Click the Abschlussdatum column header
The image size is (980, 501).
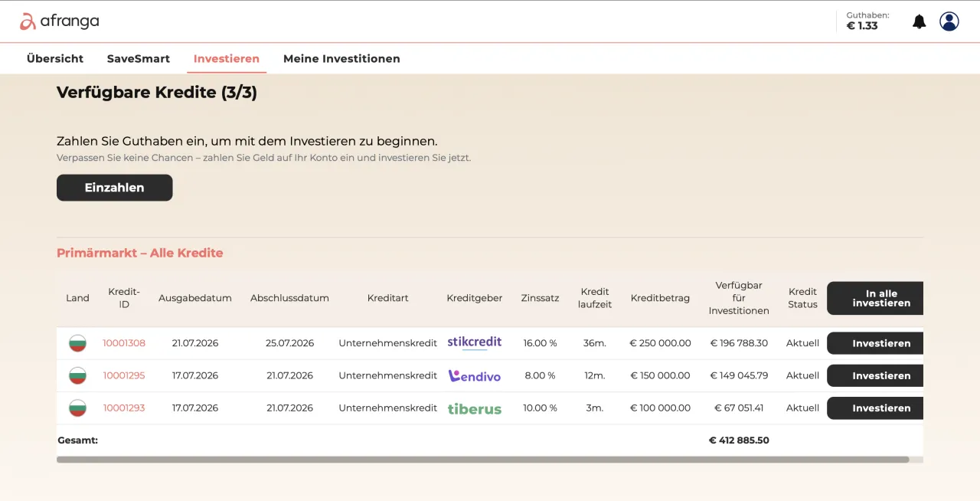click(x=289, y=298)
